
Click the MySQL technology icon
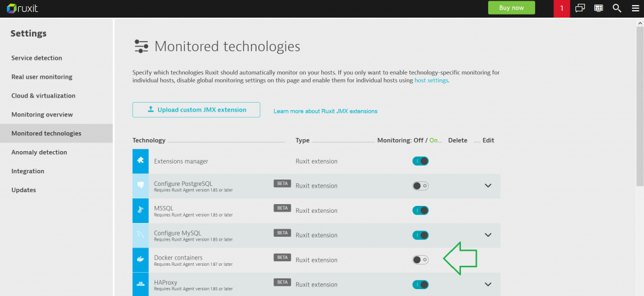click(140, 235)
